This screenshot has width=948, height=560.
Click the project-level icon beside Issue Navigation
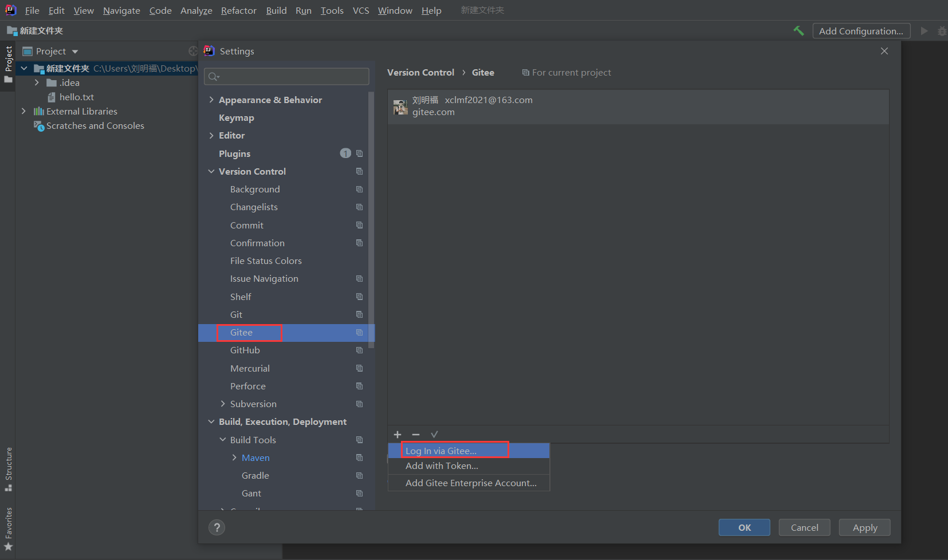359,278
